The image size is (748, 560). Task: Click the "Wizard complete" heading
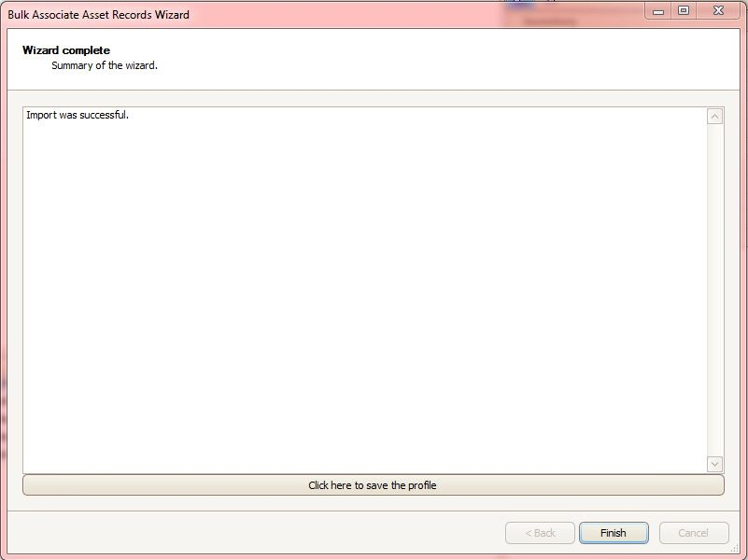[x=65, y=50]
